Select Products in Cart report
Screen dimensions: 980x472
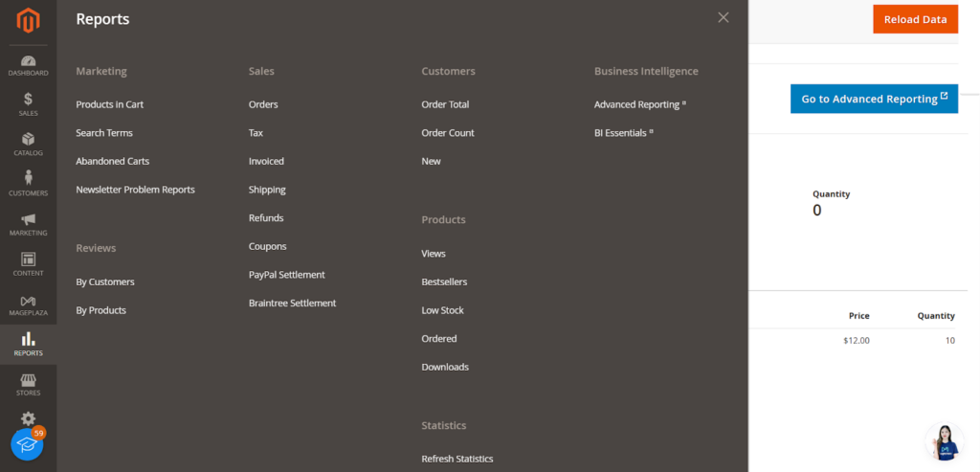coord(110,104)
